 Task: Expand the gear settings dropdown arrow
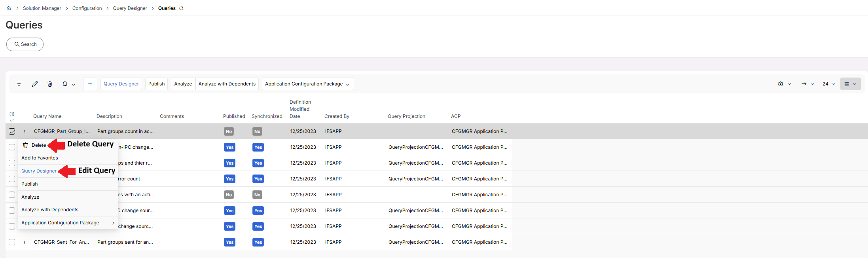[x=789, y=84]
